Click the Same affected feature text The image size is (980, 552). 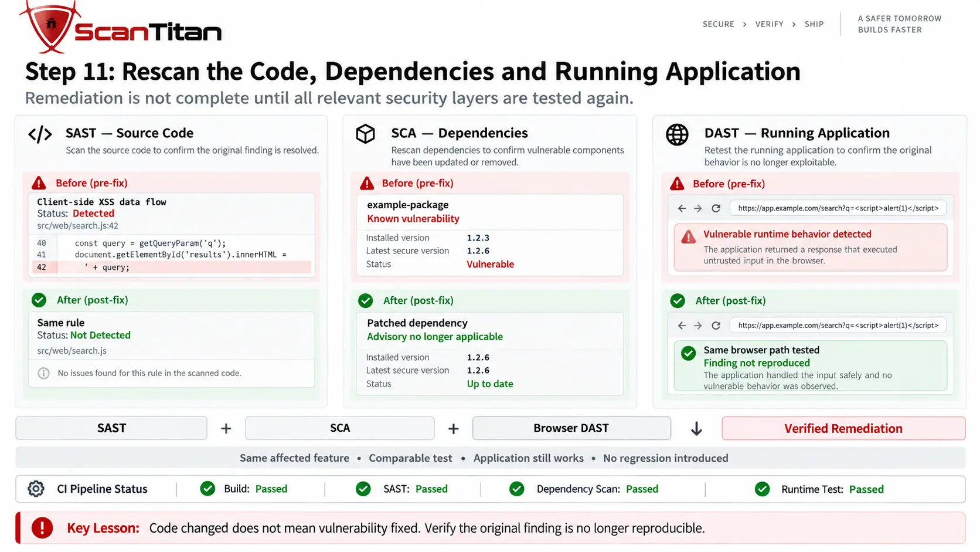(x=294, y=458)
